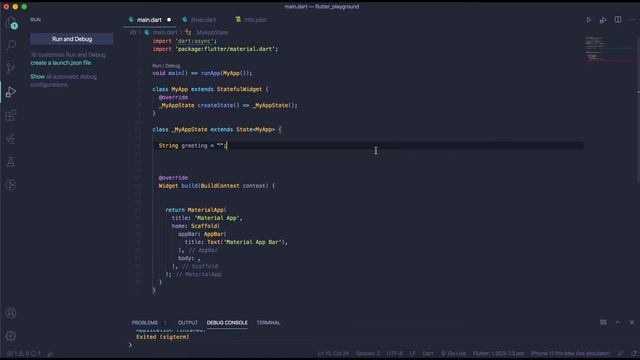Click the Debug run icon in editor toolbar

(603, 20)
